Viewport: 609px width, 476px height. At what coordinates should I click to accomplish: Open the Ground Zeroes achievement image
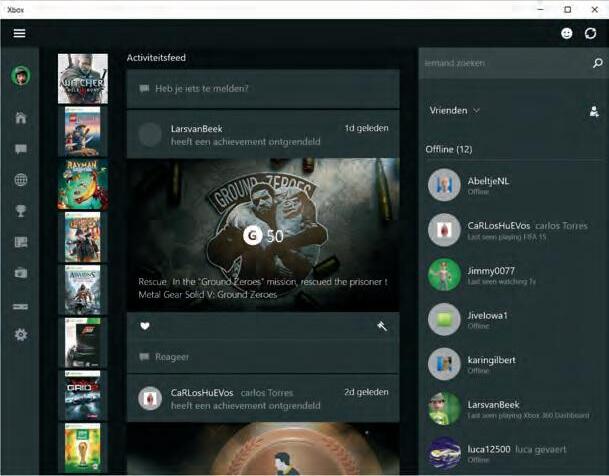click(x=263, y=235)
